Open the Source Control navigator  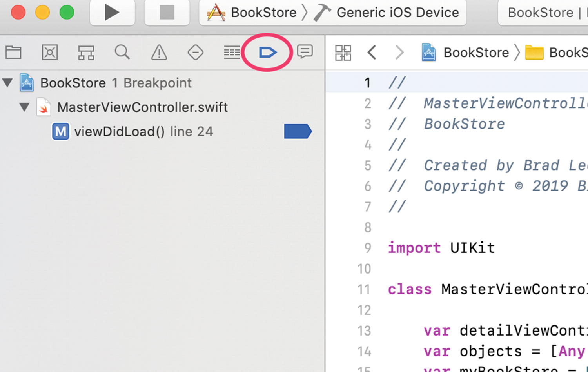50,52
